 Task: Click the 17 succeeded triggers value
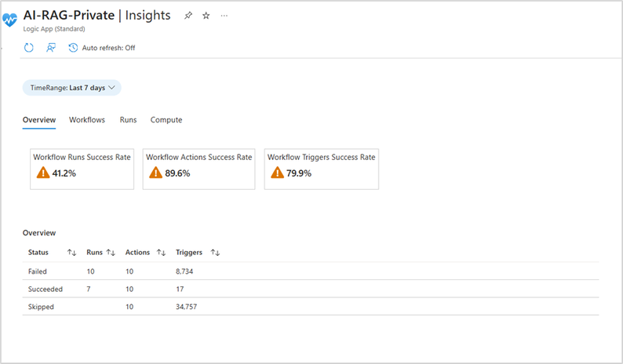[180, 289]
